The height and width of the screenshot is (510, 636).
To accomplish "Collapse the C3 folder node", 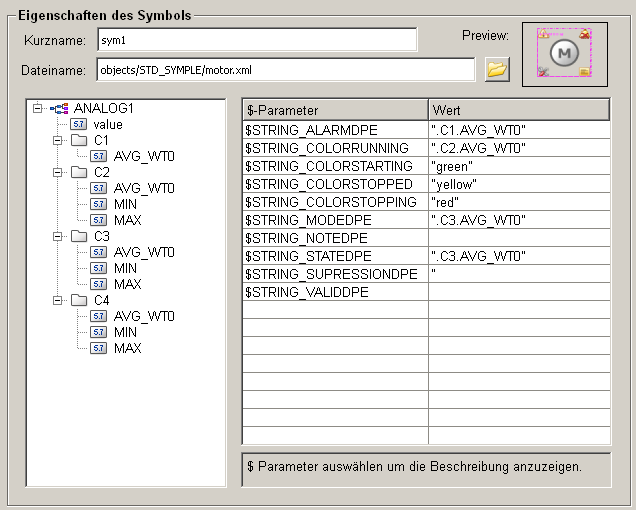I will [x=58, y=236].
